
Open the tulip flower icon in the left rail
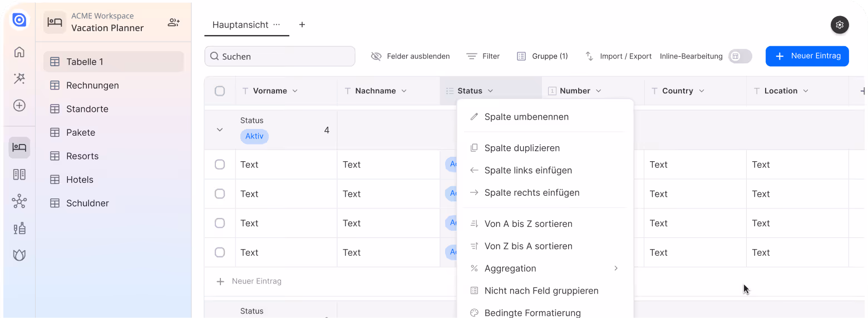tap(19, 255)
